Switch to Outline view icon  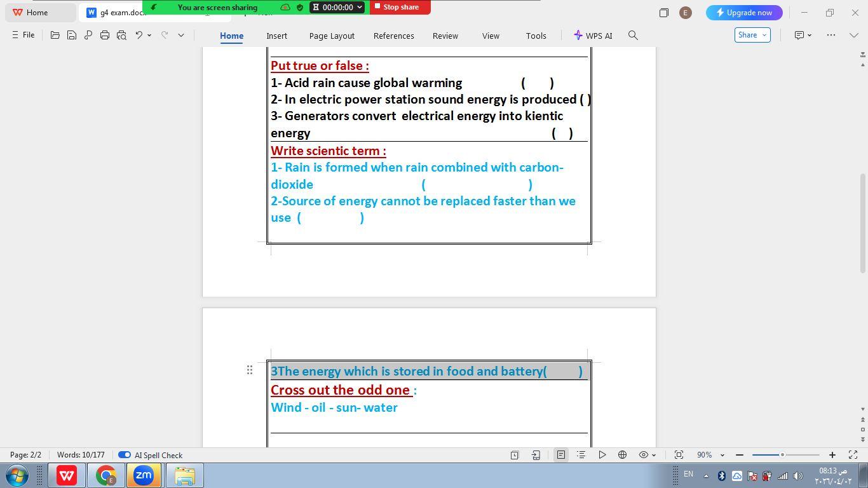click(581, 455)
